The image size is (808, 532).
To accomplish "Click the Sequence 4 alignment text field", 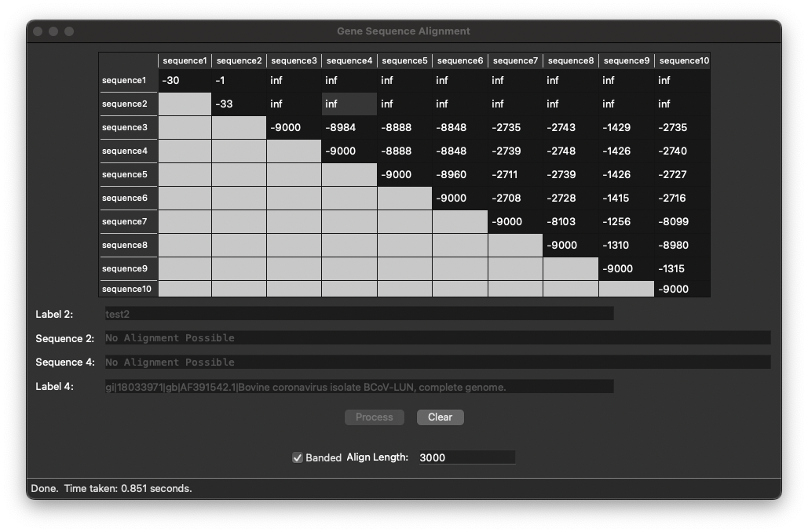I will [437, 362].
